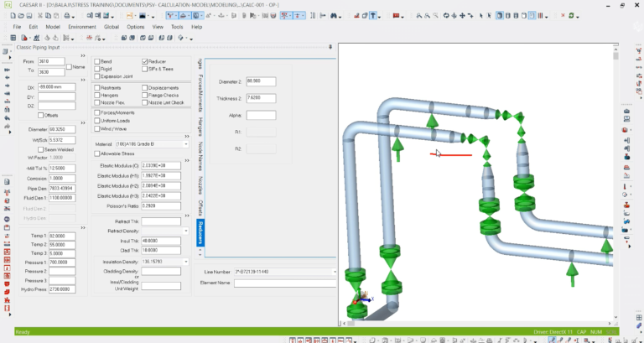
Task: Click the Hydro Press field
Action: 62,289
